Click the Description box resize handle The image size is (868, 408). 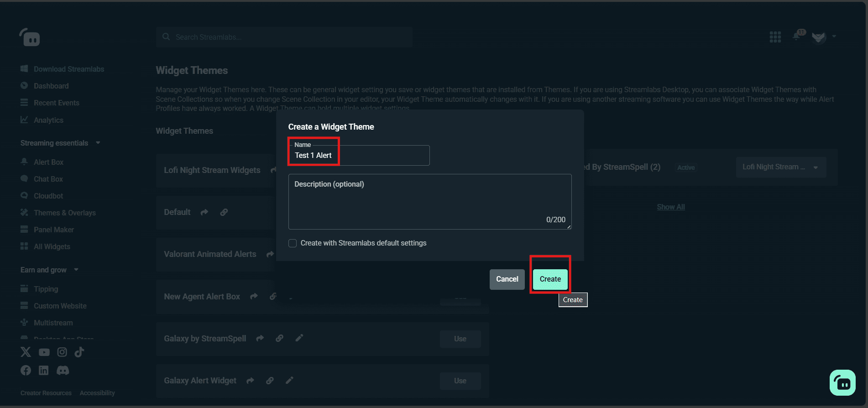click(x=569, y=226)
